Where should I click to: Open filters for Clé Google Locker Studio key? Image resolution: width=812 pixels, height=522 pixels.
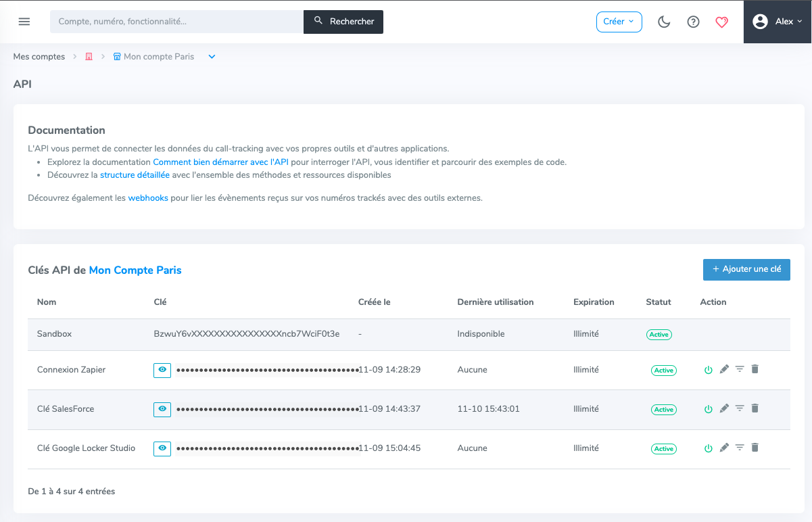pyautogui.click(x=740, y=448)
